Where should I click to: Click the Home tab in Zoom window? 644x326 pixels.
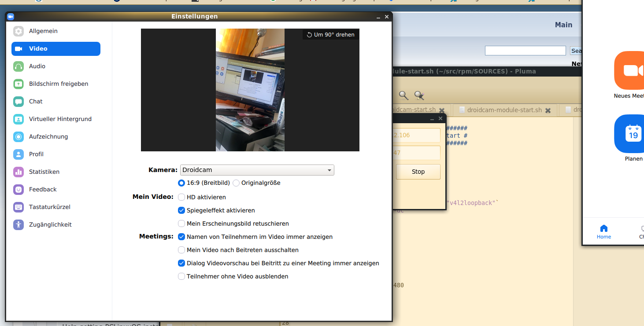click(x=604, y=231)
